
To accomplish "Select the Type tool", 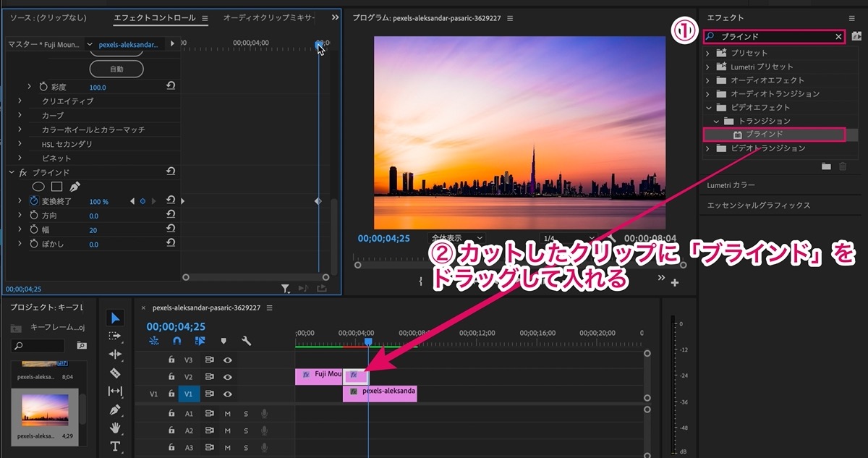I will pyautogui.click(x=115, y=446).
